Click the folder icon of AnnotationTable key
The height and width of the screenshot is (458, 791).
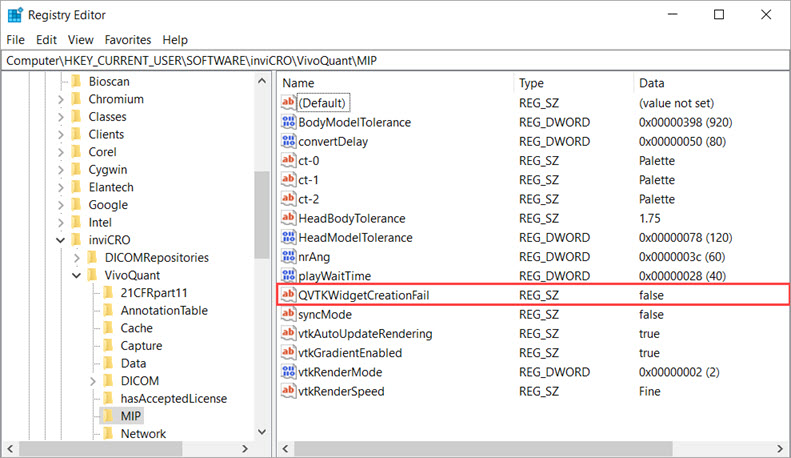[x=108, y=310]
